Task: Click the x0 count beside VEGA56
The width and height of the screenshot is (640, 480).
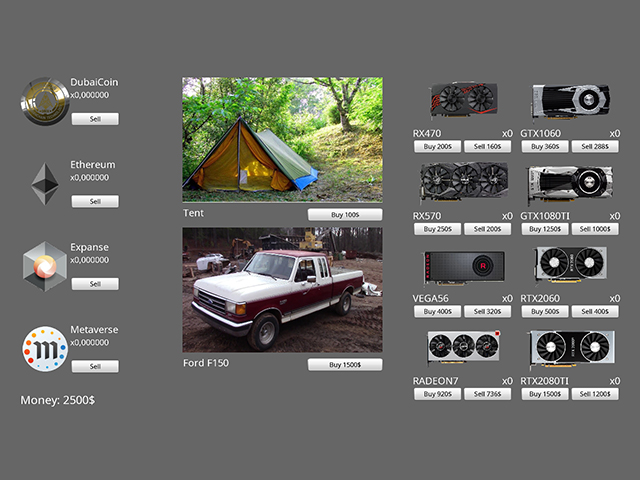Action: 507,298
